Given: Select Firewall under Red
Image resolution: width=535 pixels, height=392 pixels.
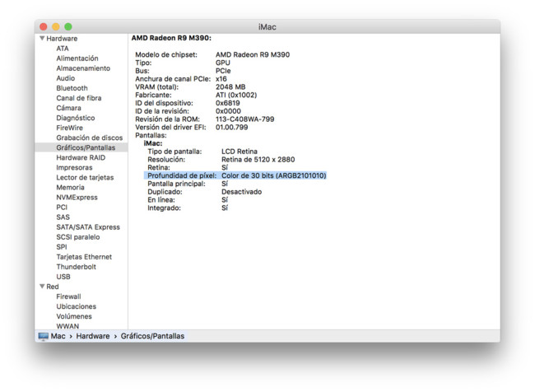Looking at the screenshot, I should point(68,296).
